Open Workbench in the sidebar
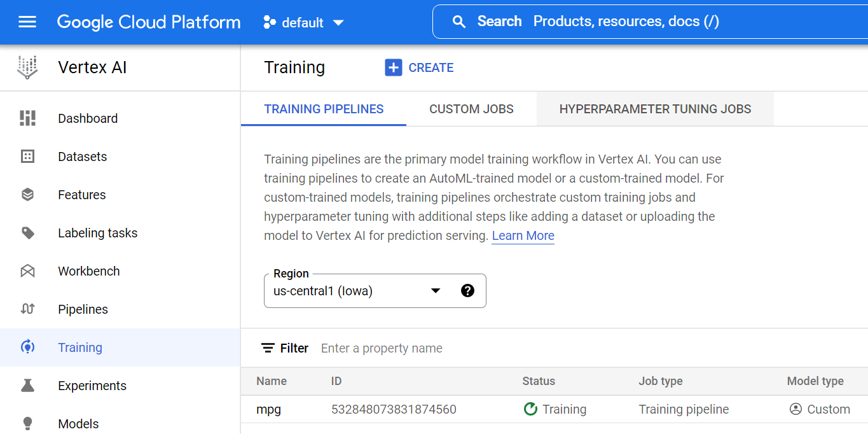 [120, 271]
